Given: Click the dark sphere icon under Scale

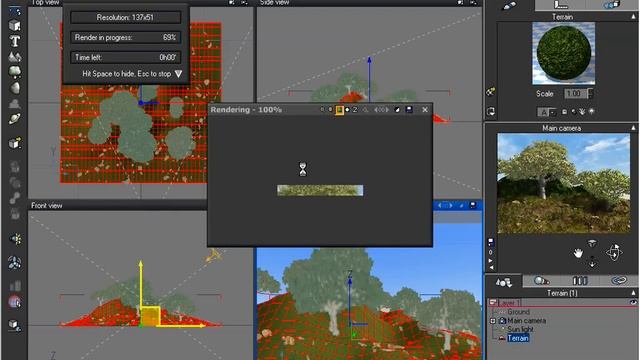Looking at the screenshot, I should click(x=573, y=111).
